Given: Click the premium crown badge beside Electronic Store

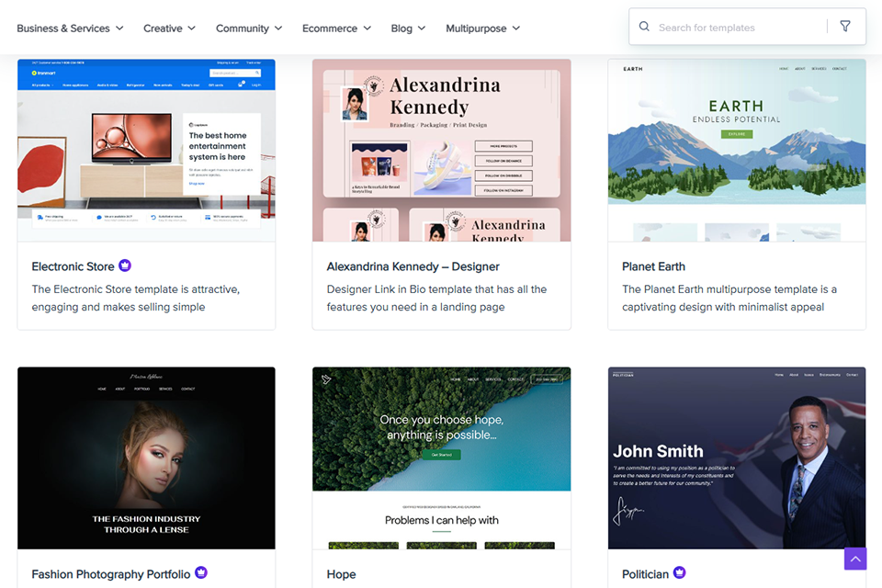Looking at the screenshot, I should [125, 266].
